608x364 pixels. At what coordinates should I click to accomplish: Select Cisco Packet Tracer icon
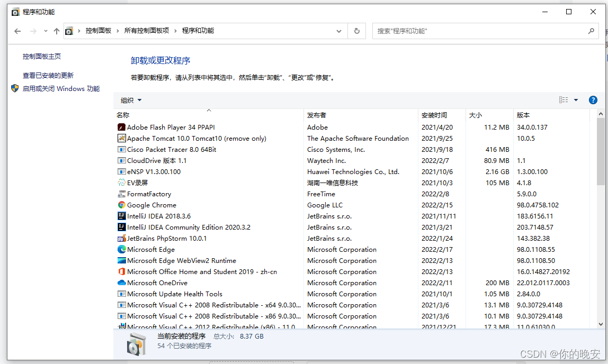(121, 150)
